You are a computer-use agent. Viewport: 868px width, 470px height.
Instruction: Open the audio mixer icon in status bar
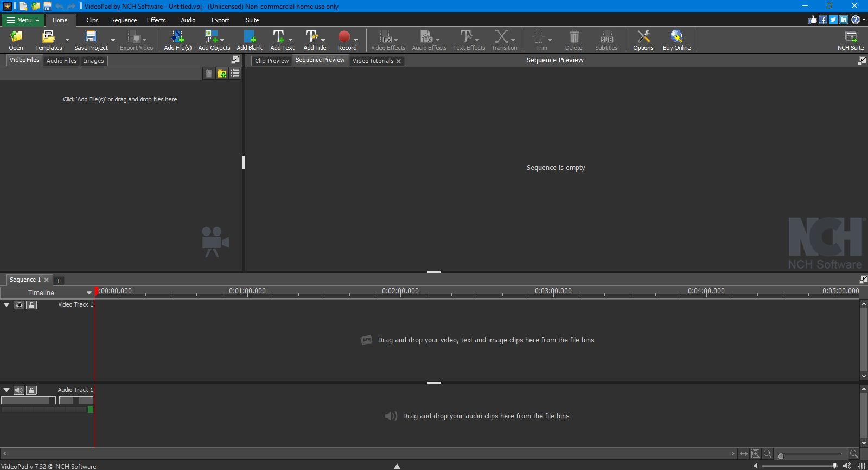(x=861, y=466)
